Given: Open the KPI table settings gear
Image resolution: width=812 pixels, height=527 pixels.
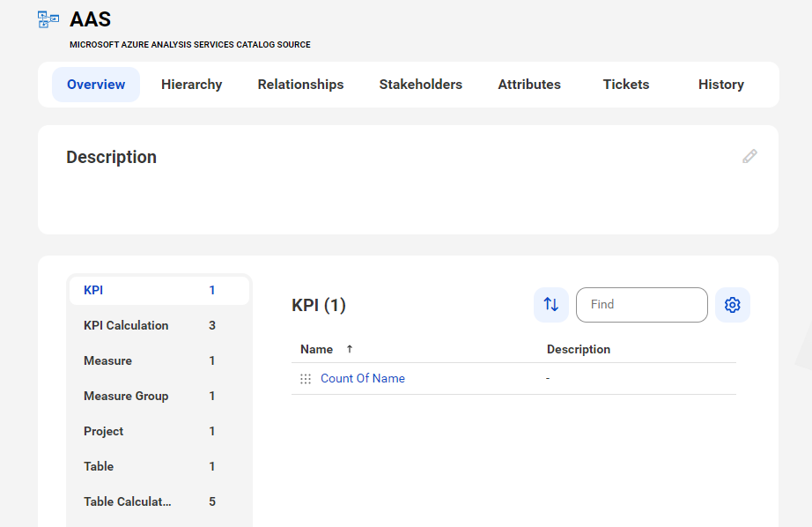Looking at the screenshot, I should (x=732, y=305).
